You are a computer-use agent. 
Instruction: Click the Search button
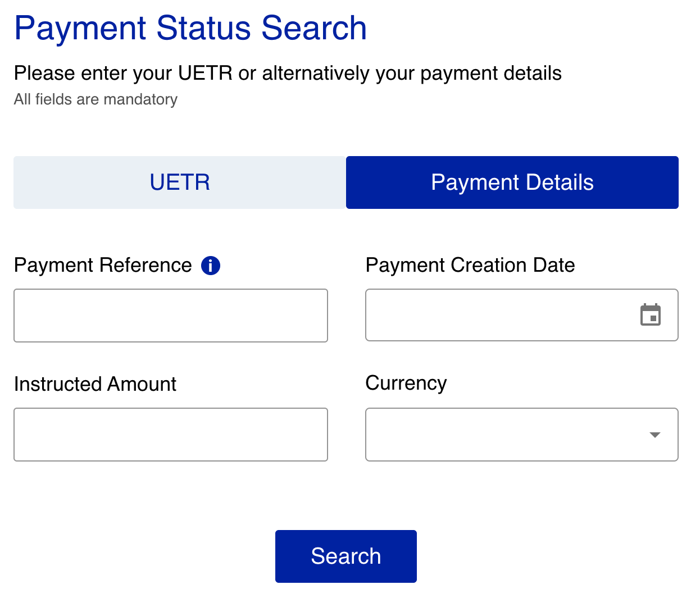(346, 556)
